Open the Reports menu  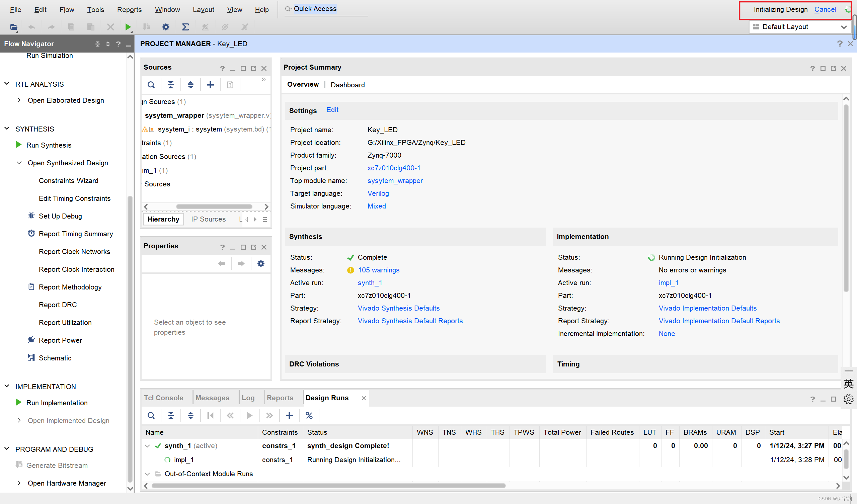click(x=129, y=9)
